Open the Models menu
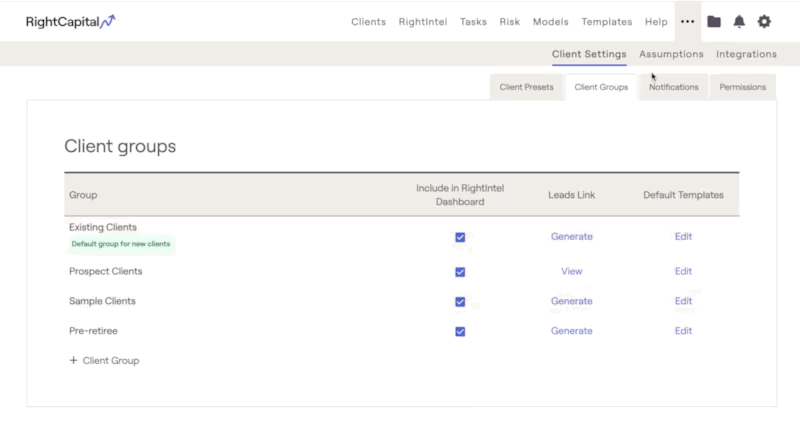The height and width of the screenshot is (430, 800). point(551,22)
